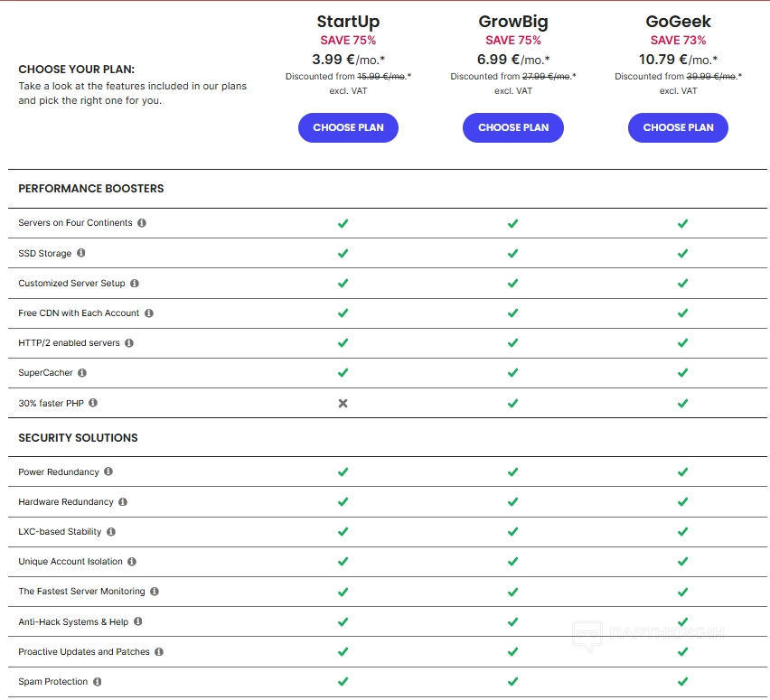
Task: Open info icon for LXC-based Stability
Action: pos(111,532)
